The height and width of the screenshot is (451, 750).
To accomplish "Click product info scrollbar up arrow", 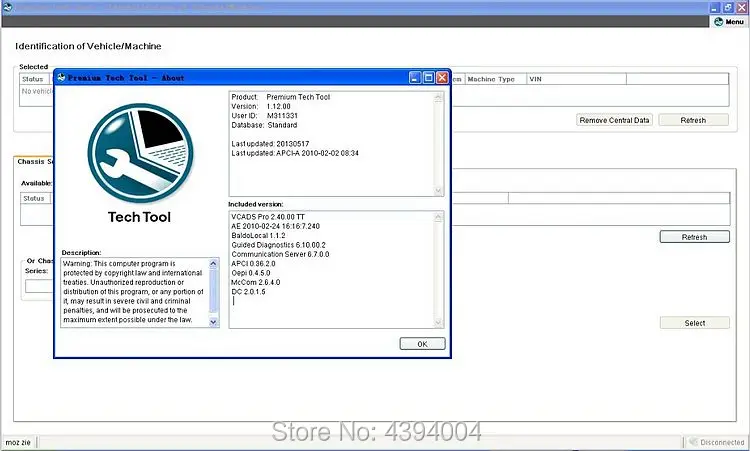I will [438, 97].
